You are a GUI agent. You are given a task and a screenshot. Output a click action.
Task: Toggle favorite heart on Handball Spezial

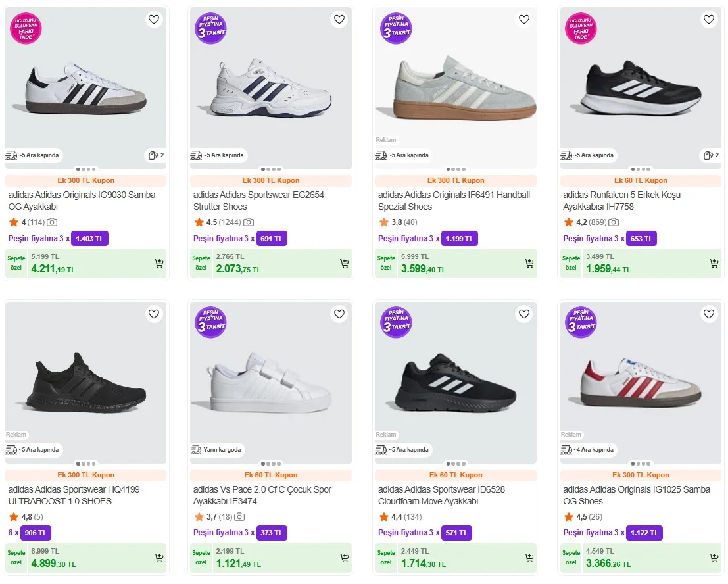click(524, 20)
